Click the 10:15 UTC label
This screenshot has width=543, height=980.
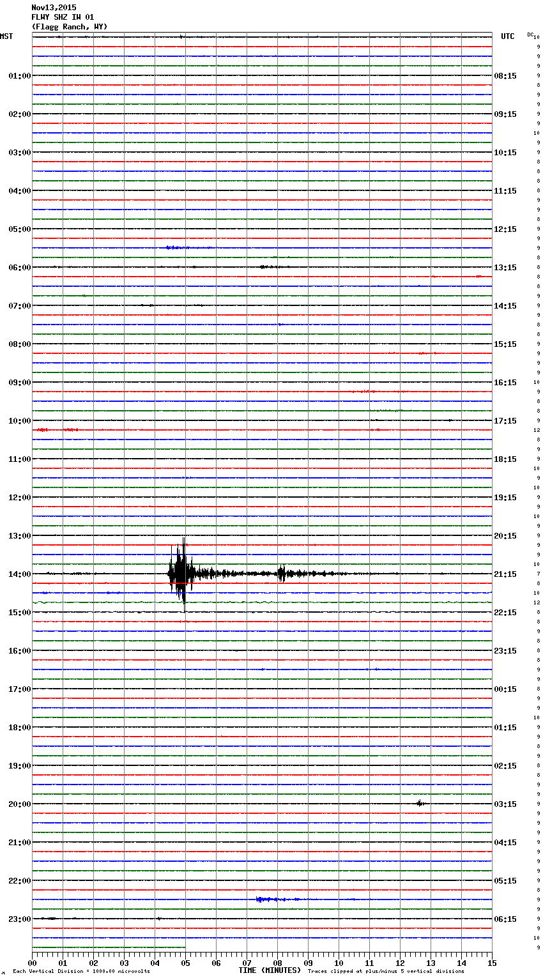[505, 153]
